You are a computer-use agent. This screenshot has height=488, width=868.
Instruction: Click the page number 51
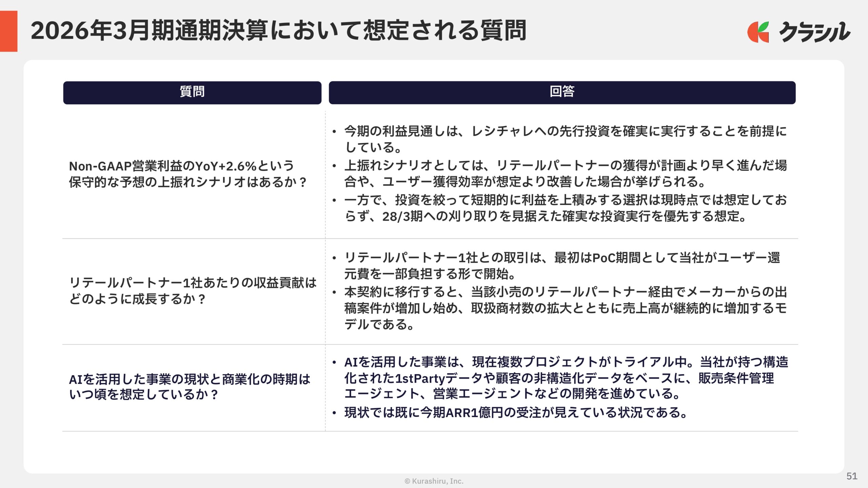coord(852,476)
